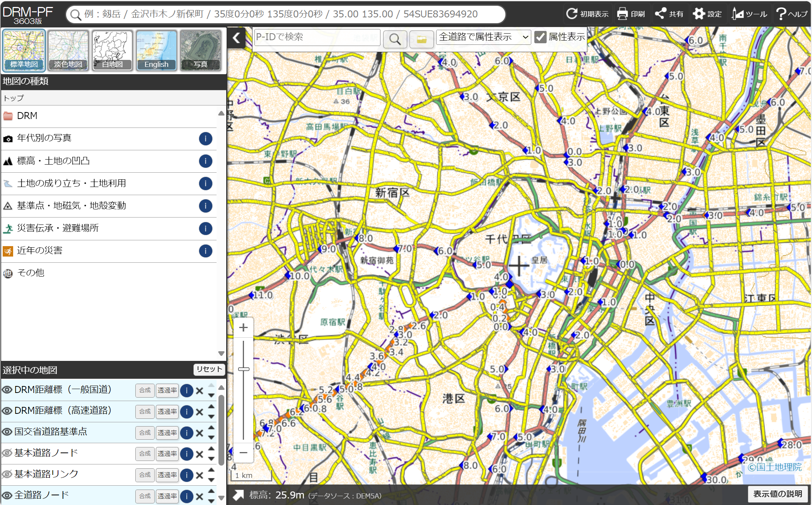Click the yellow folder icon button

coord(421,39)
